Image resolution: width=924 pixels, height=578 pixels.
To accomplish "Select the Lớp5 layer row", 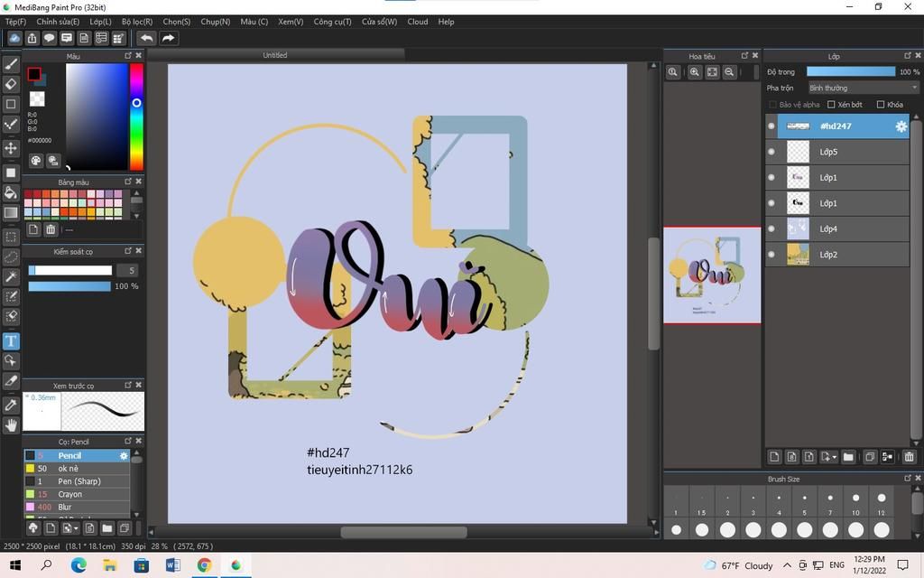I will tap(837, 152).
